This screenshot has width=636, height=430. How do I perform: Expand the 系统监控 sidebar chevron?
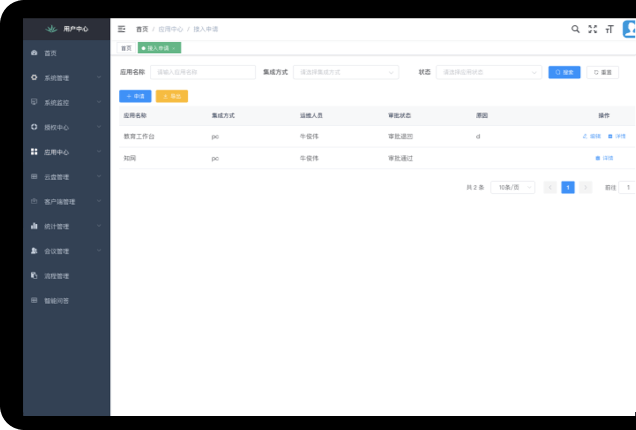click(x=99, y=102)
